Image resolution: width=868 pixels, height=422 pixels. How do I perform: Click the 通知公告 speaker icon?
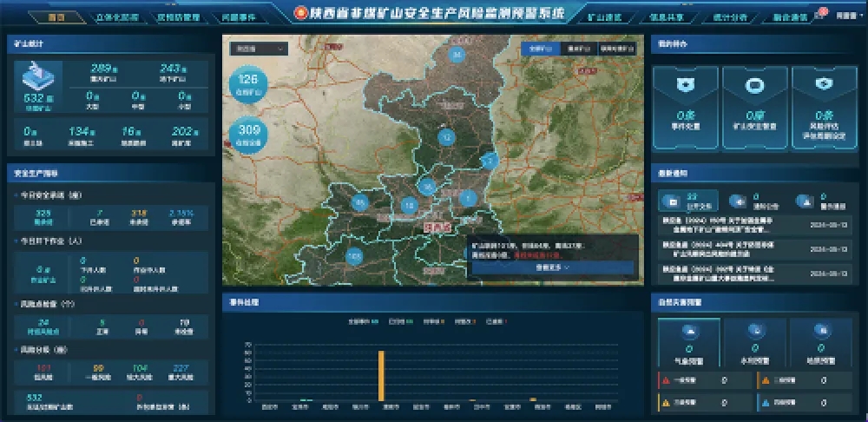pyautogui.click(x=738, y=201)
